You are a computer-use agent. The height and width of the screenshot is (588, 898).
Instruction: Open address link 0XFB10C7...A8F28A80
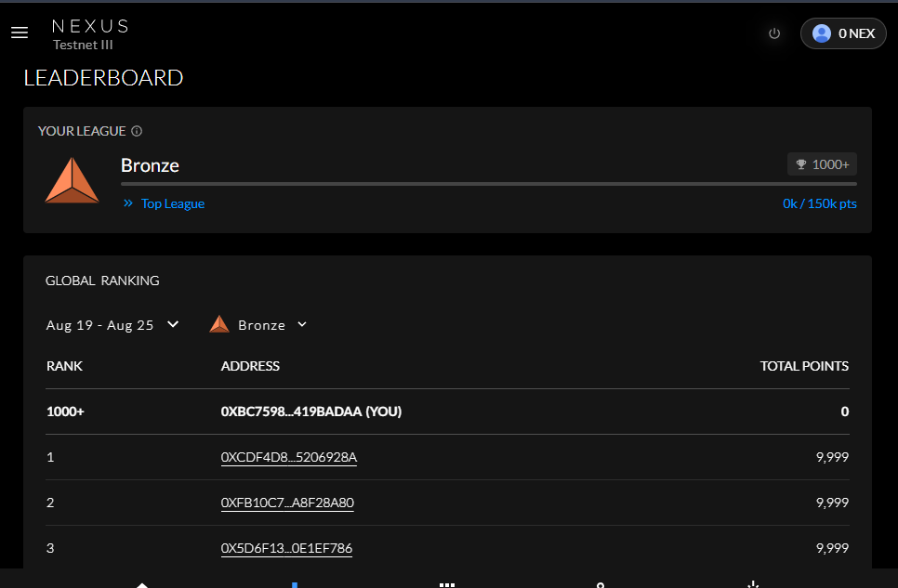click(287, 503)
